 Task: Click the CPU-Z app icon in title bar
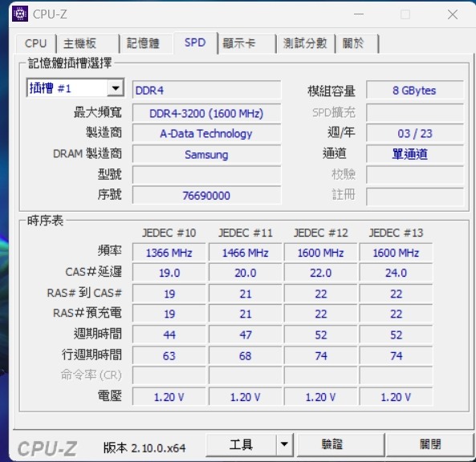[x=20, y=14]
